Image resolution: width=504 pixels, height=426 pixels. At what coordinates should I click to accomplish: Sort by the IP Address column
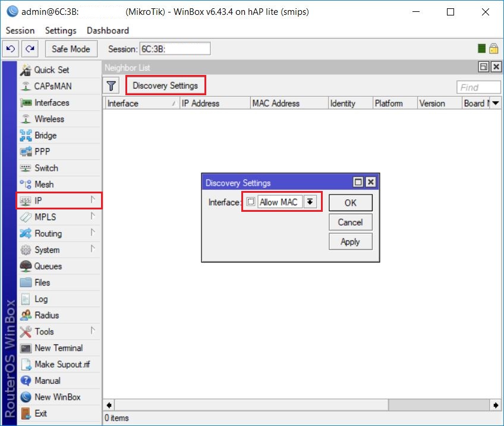pyautogui.click(x=215, y=104)
